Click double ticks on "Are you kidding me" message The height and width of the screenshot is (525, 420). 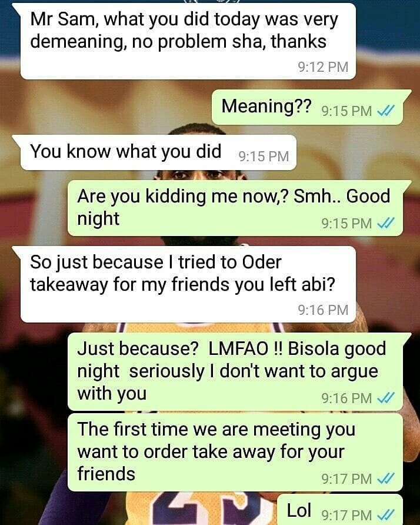[385, 223]
